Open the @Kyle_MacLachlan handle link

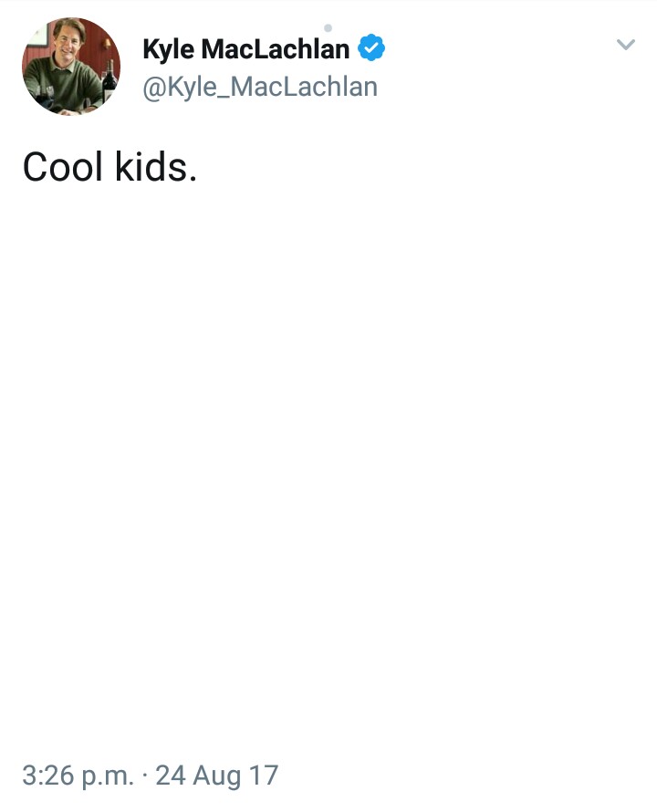[x=260, y=87]
